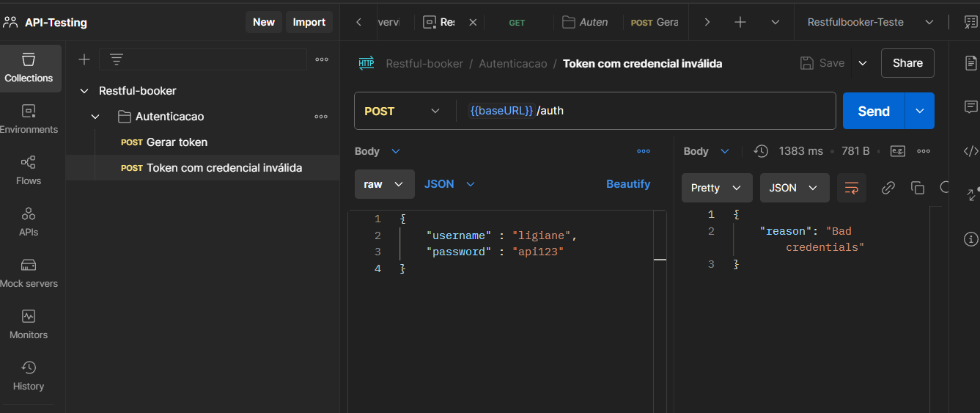980x413 pixels.
Task: Open the Gerar token request in tree
Action: (x=177, y=142)
